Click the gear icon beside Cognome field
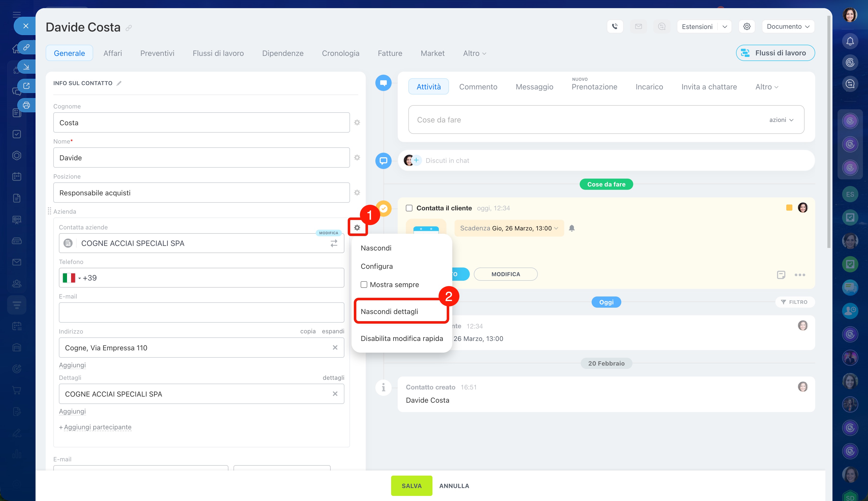 (357, 122)
